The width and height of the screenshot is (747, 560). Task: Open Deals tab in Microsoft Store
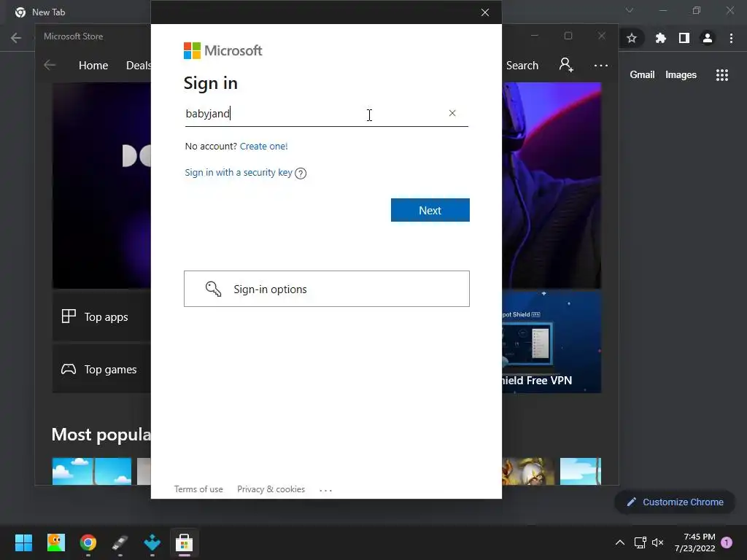click(138, 65)
